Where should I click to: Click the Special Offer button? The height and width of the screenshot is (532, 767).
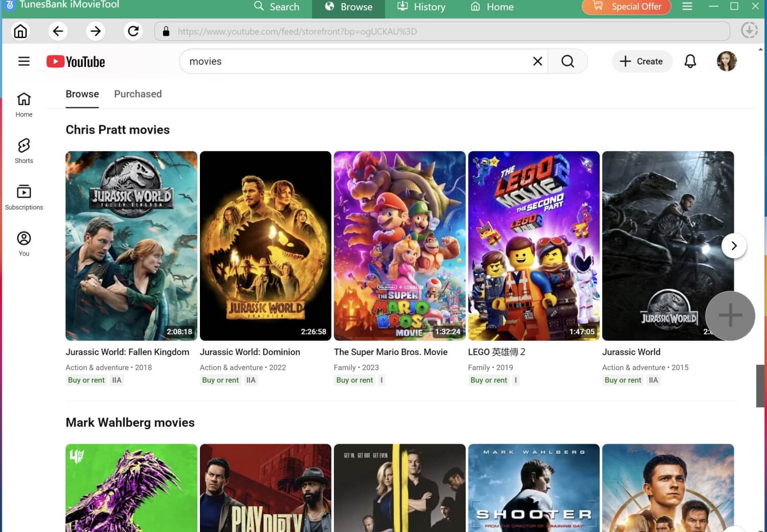626,7
